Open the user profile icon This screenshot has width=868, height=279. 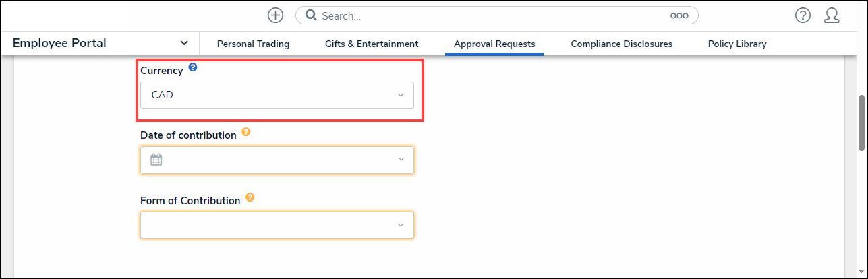pos(832,15)
